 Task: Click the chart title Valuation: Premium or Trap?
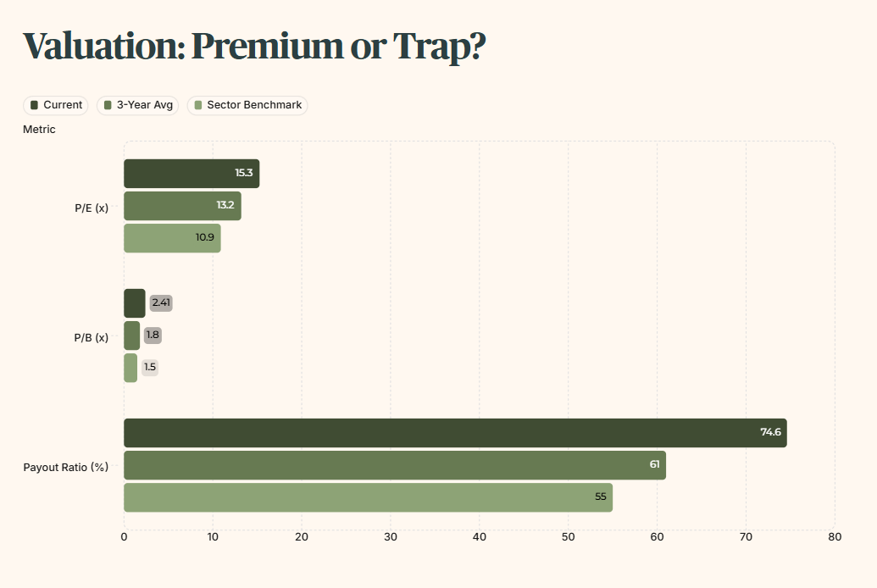(x=254, y=46)
